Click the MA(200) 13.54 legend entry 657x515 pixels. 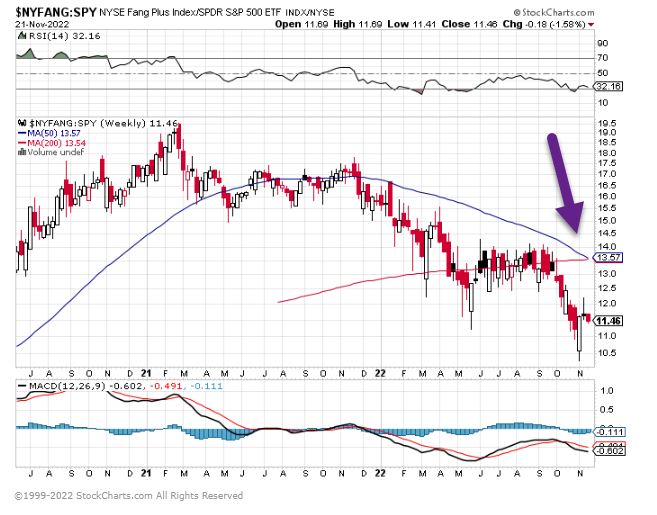click(56, 143)
